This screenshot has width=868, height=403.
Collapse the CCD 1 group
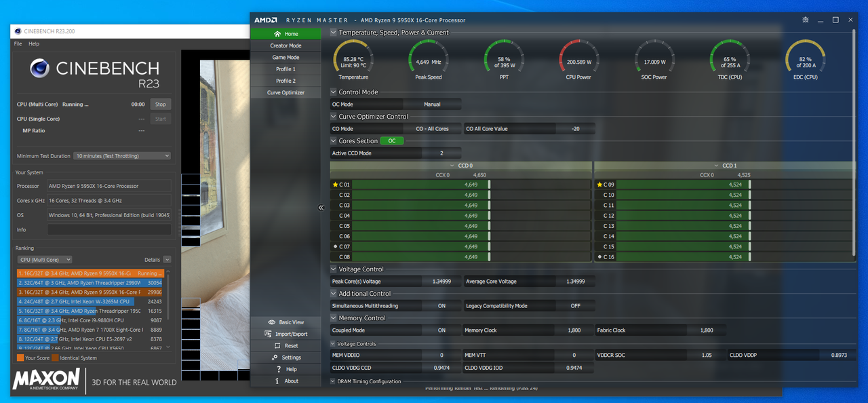tap(716, 166)
